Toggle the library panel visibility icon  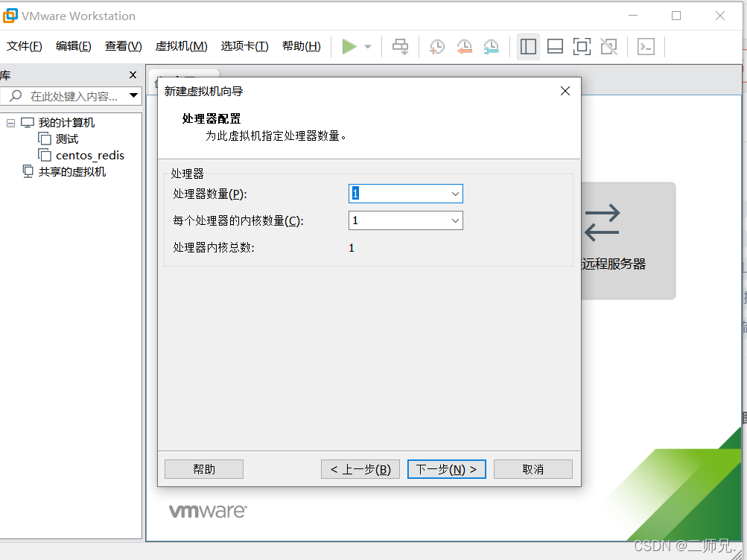tap(528, 46)
